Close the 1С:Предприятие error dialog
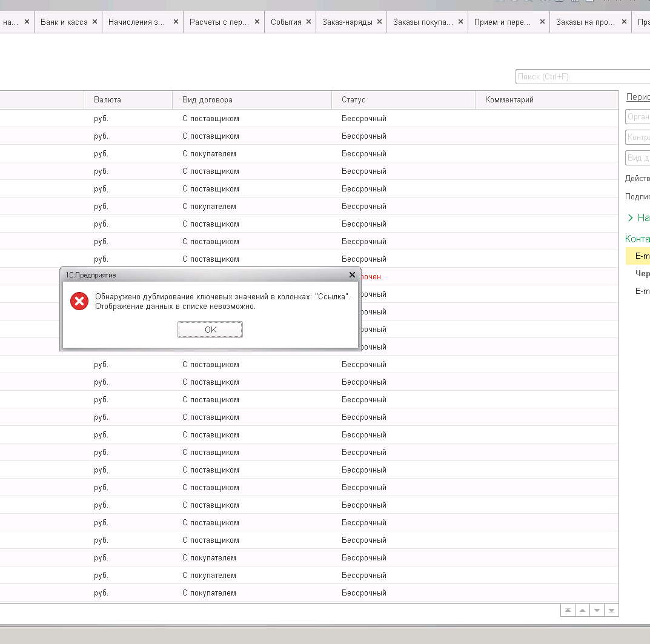Viewport: 650px width, 644px height. pos(352,275)
